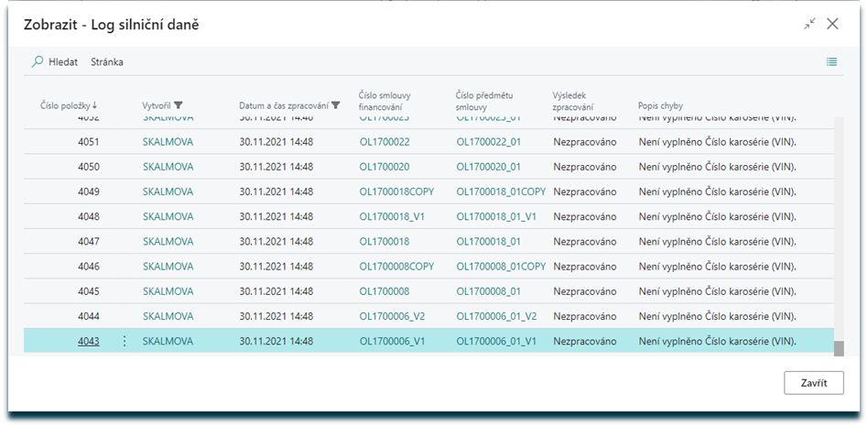Open the Stránka menu

[x=107, y=62]
